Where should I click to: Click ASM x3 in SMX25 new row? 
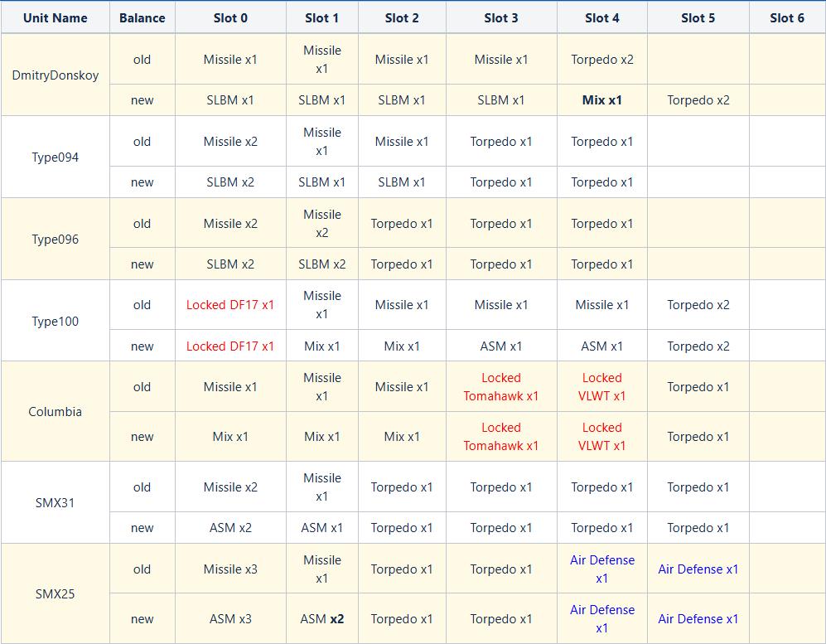click(230, 618)
